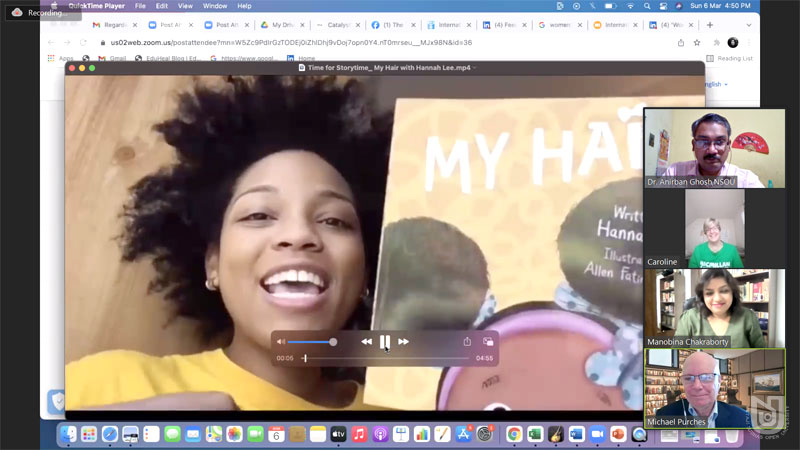Select Dr. Anirban Ghosh's video thumbnail
This screenshot has width=800, height=450.
click(714, 148)
